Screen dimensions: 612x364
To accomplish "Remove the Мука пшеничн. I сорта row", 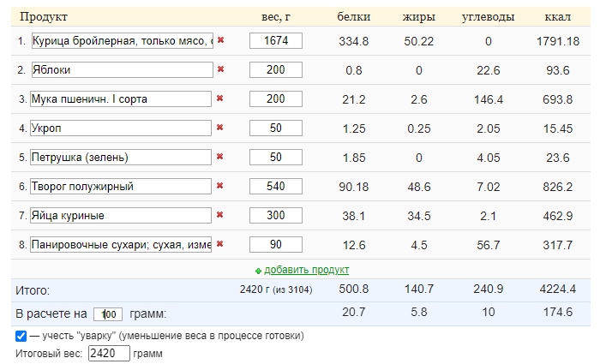I will 220,98.
